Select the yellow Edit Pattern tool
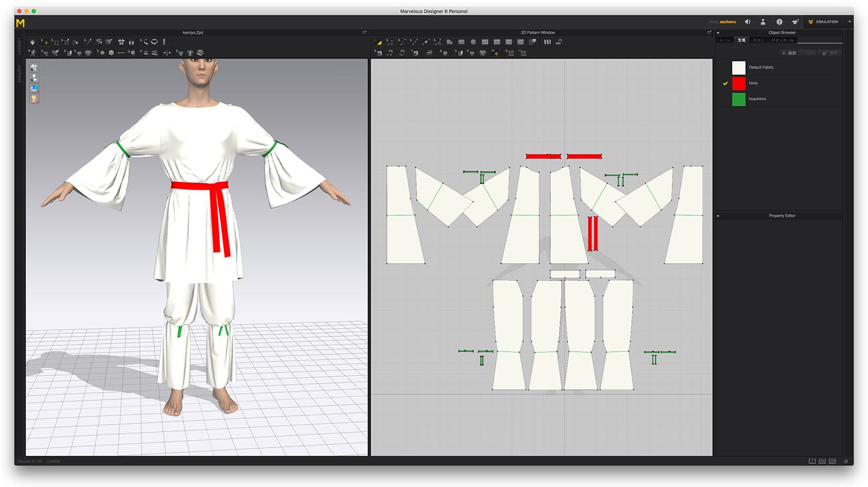 point(378,42)
